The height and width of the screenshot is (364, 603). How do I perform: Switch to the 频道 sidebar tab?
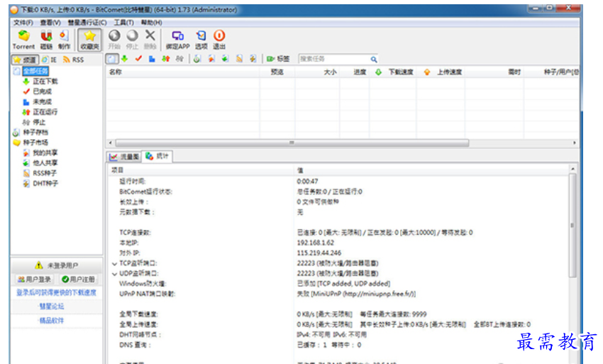click(25, 60)
